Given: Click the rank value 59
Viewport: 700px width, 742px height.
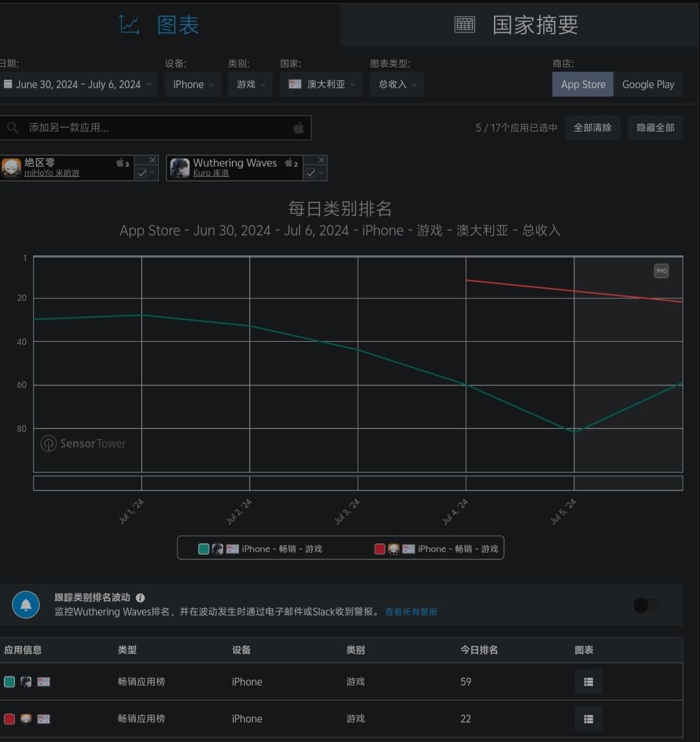Looking at the screenshot, I should [x=465, y=682].
